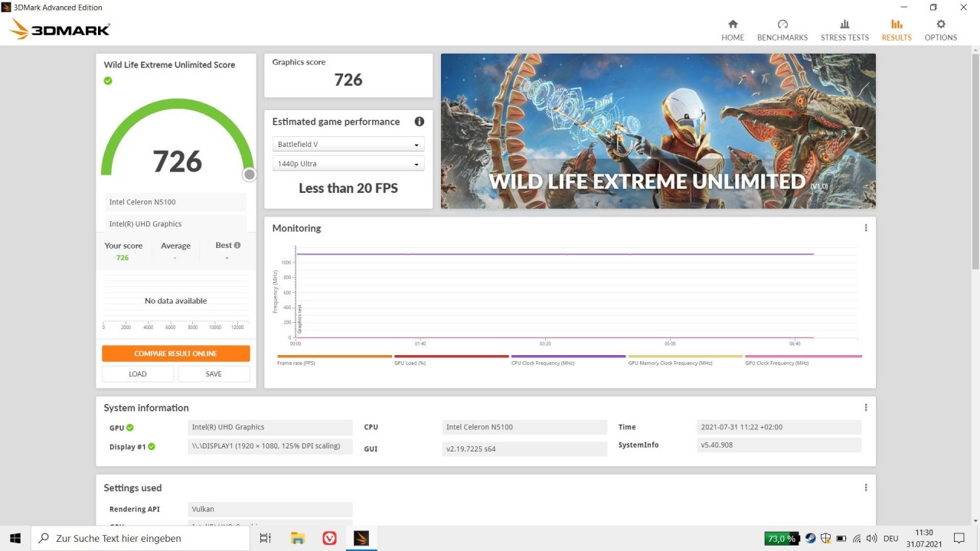Click the Vulkan rendering API value
Image resolution: width=980 pixels, height=551 pixels.
[270, 509]
